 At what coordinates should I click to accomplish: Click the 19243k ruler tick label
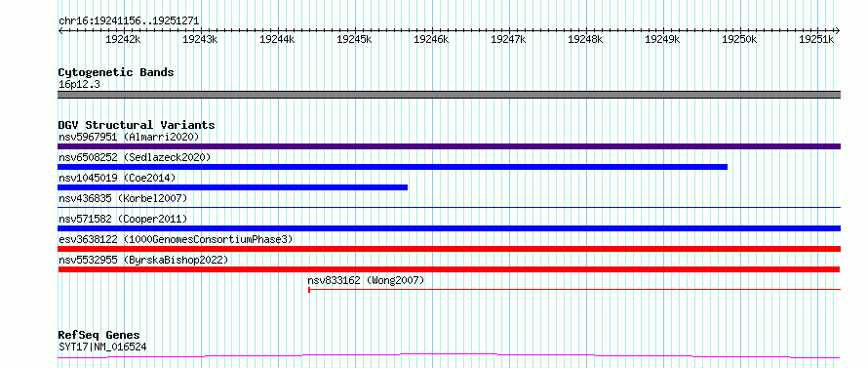point(200,39)
